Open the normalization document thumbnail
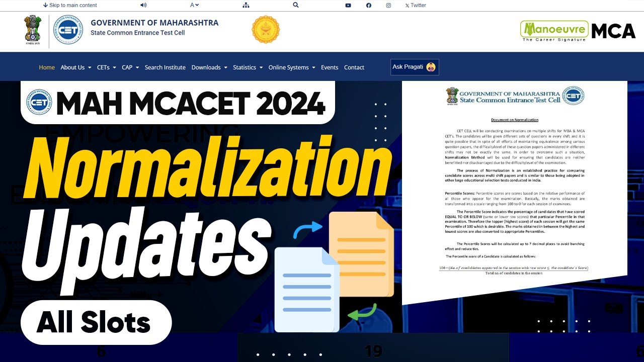 [514, 193]
